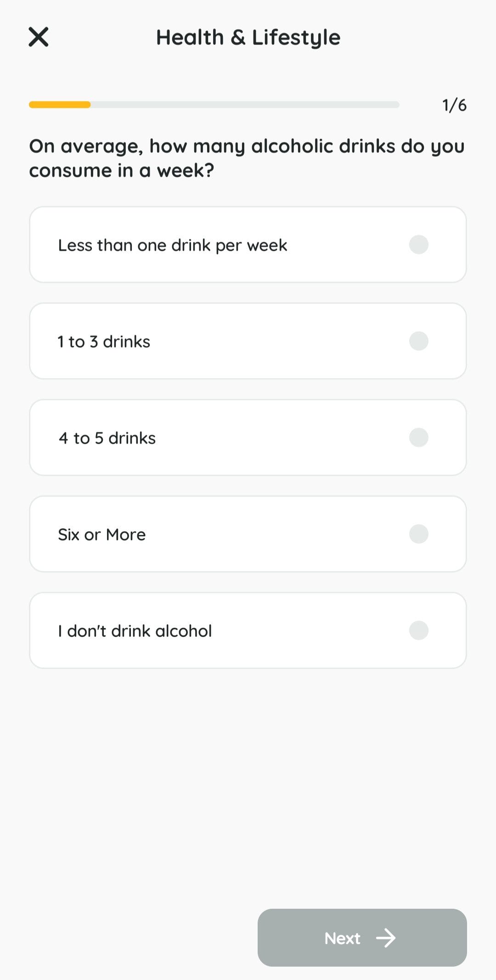The height and width of the screenshot is (980, 496).
Task: Tap the 'I don't drink alcohol' label text
Action: (x=135, y=631)
